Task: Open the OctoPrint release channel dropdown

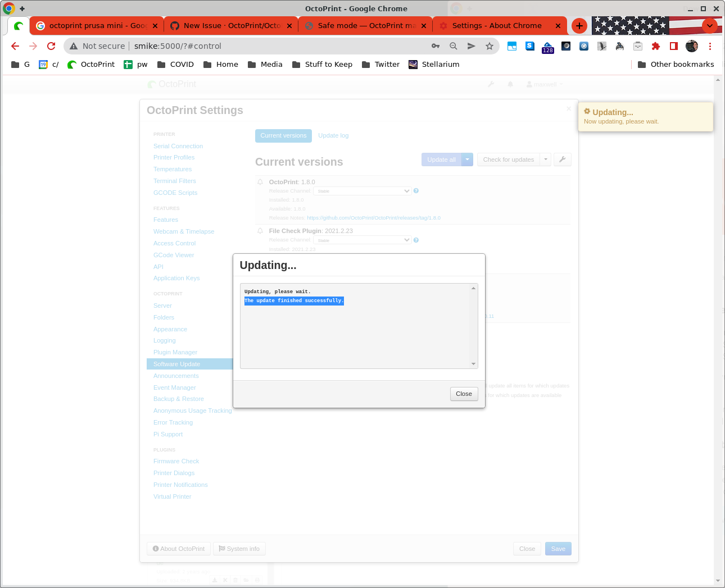Action: pyautogui.click(x=362, y=191)
